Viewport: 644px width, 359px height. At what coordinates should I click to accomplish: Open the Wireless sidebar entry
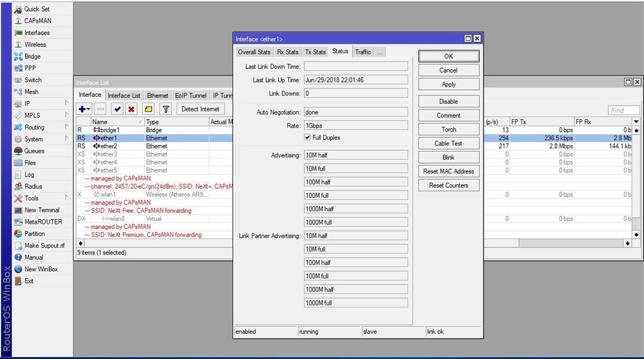[x=35, y=44]
